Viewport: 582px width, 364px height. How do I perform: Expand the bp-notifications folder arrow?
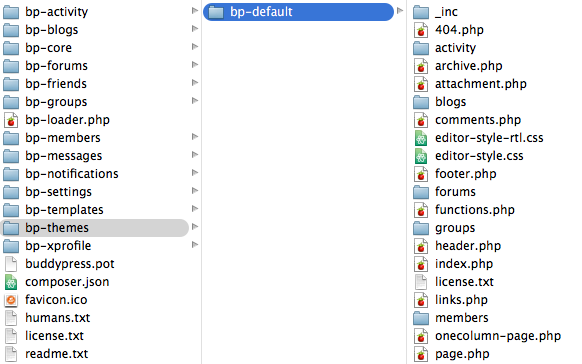pos(194,173)
